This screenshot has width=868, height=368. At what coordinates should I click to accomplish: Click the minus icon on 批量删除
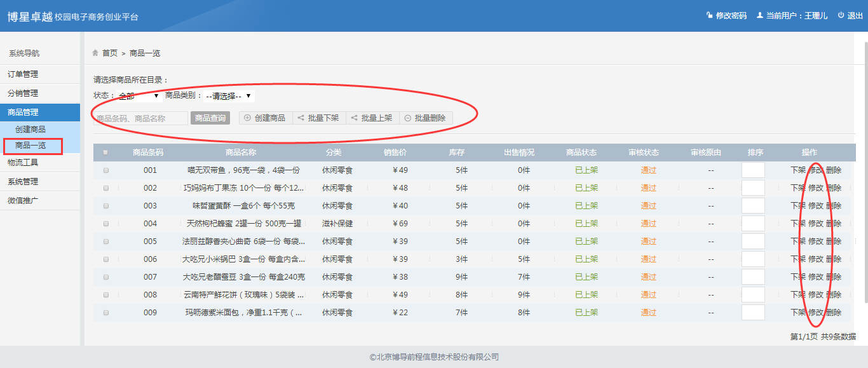coord(407,118)
